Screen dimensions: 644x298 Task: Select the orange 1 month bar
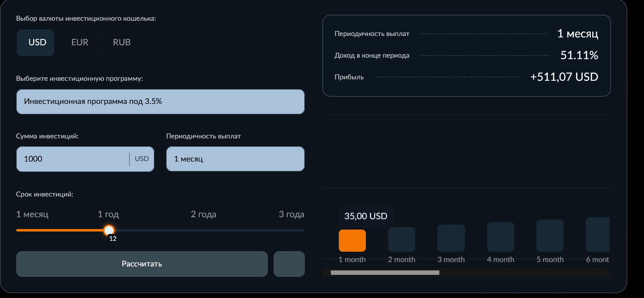click(352, 240)
